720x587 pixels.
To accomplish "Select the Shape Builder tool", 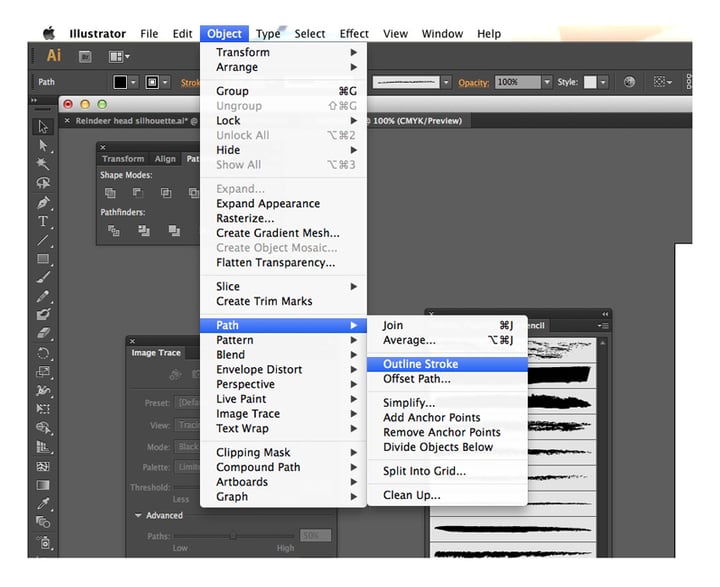I will tap(43, 428).
